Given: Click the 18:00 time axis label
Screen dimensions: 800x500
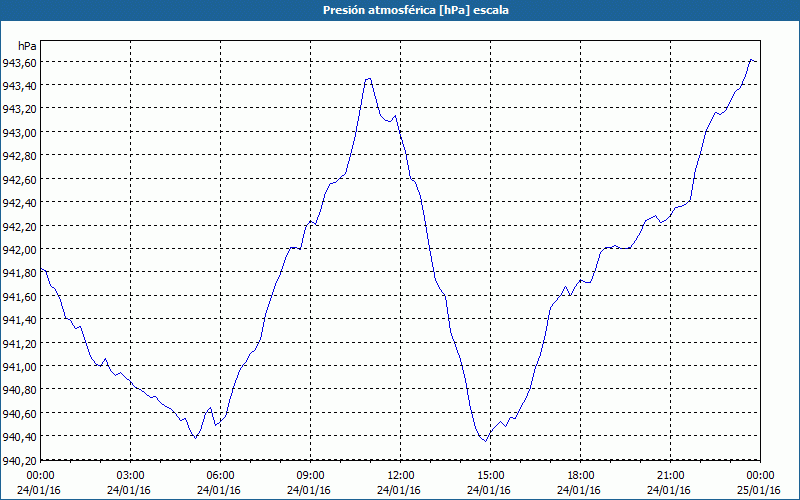Looking at the screenshot, I should point(580,476).
